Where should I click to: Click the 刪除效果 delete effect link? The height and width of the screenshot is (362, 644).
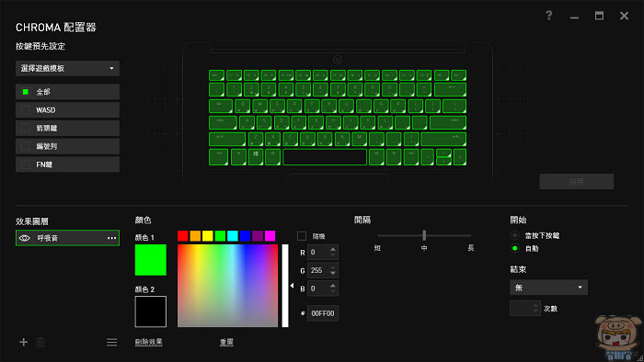click(149, 342)
